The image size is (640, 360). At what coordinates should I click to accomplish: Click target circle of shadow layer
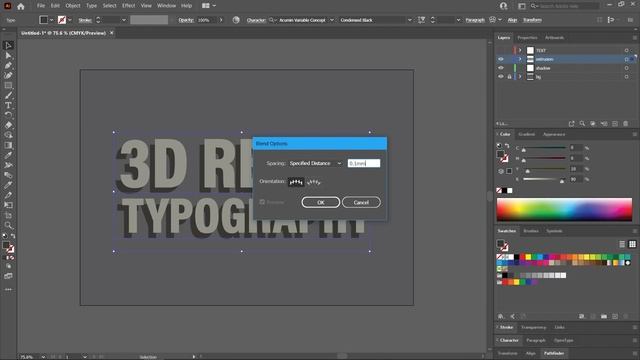tap(626, 68)
